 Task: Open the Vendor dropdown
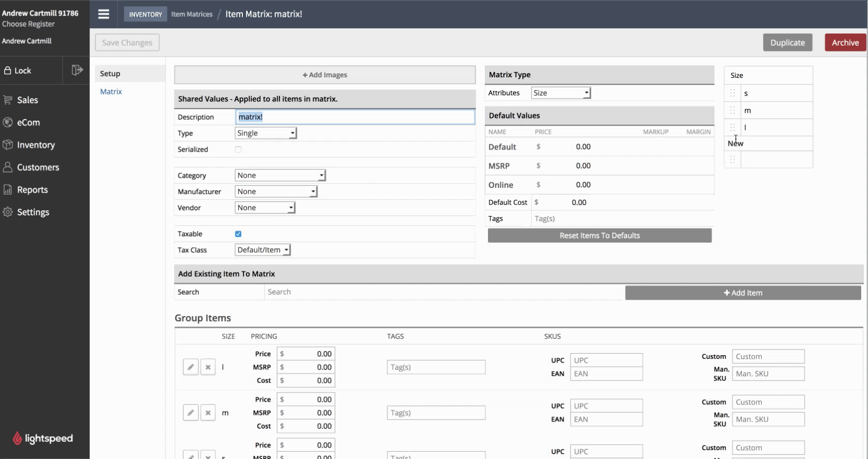coord(265,208)
